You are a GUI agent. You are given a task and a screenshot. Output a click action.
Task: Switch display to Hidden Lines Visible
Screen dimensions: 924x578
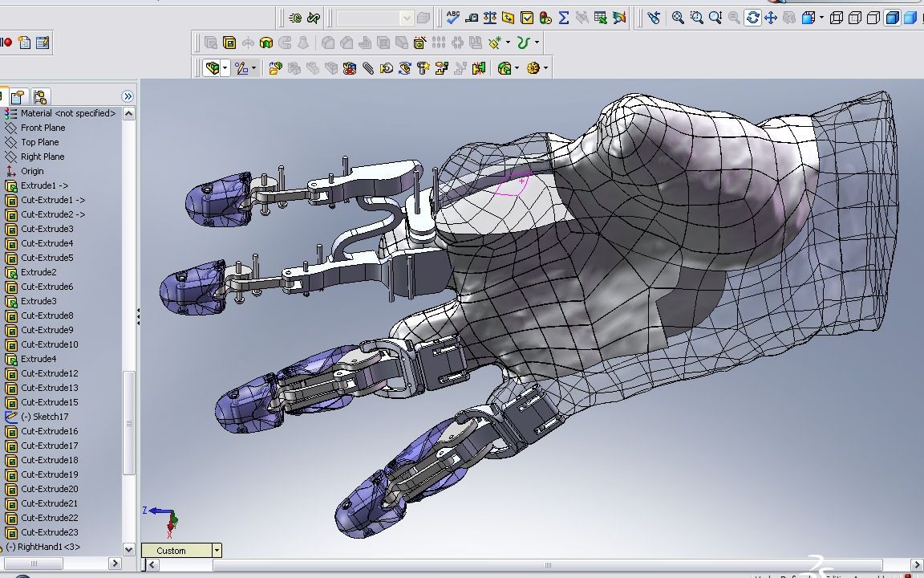[x=855, y=18]
